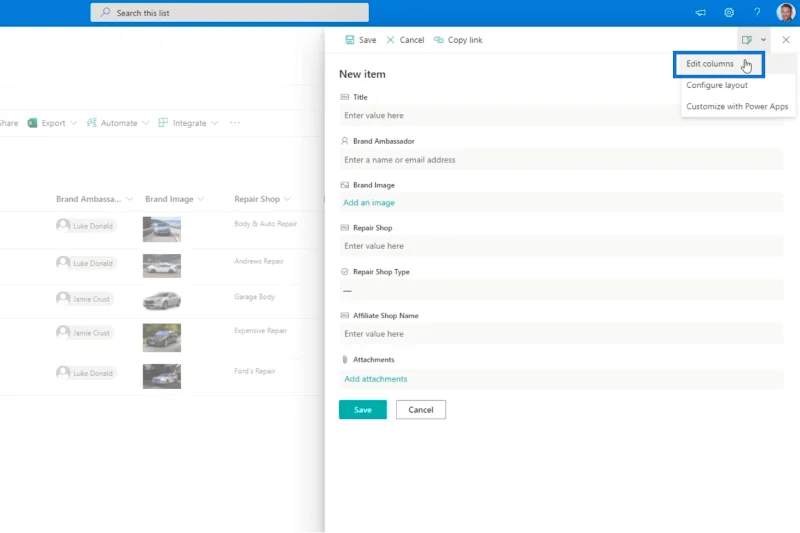Image resolution: width=800 pixels, height=533 pixels.
Task: Click the Automate flow icon
Action: point(91,123)
